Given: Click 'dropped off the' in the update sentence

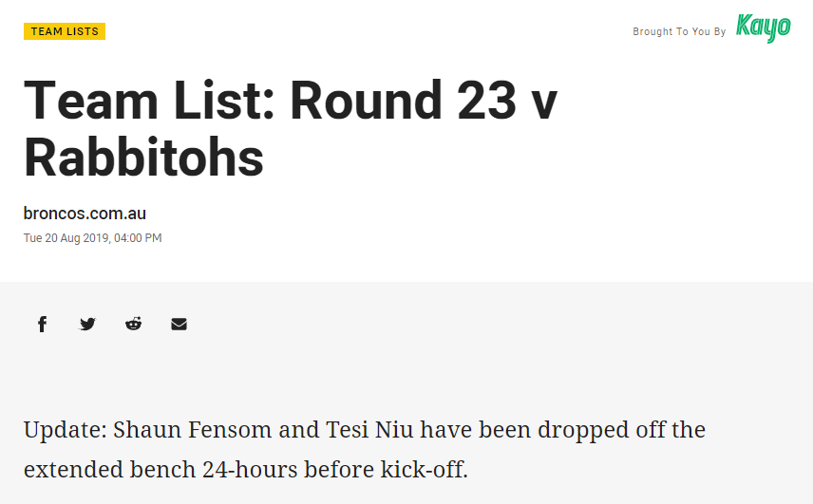Looking at the screenshot, I should pyautogui.click(x=621, y=430).
